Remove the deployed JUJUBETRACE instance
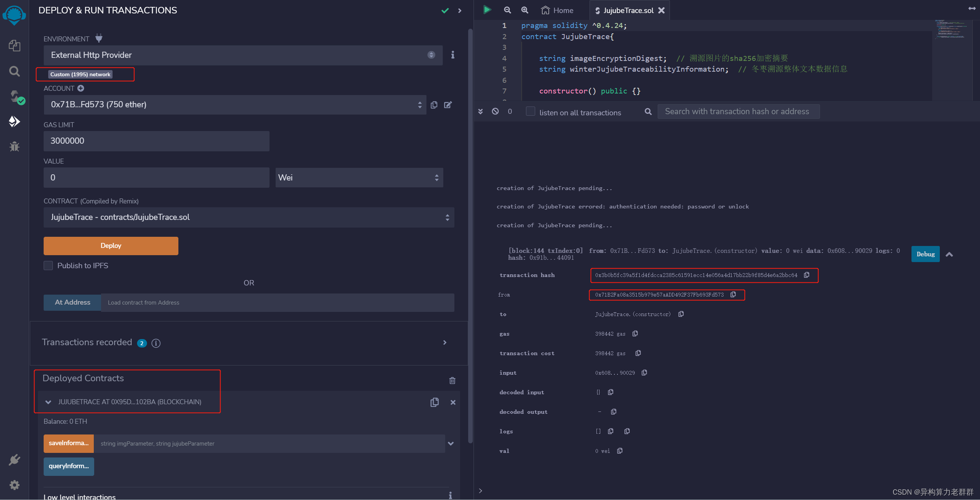The height and width of the screenshot is (500, 980). (453, 402)
